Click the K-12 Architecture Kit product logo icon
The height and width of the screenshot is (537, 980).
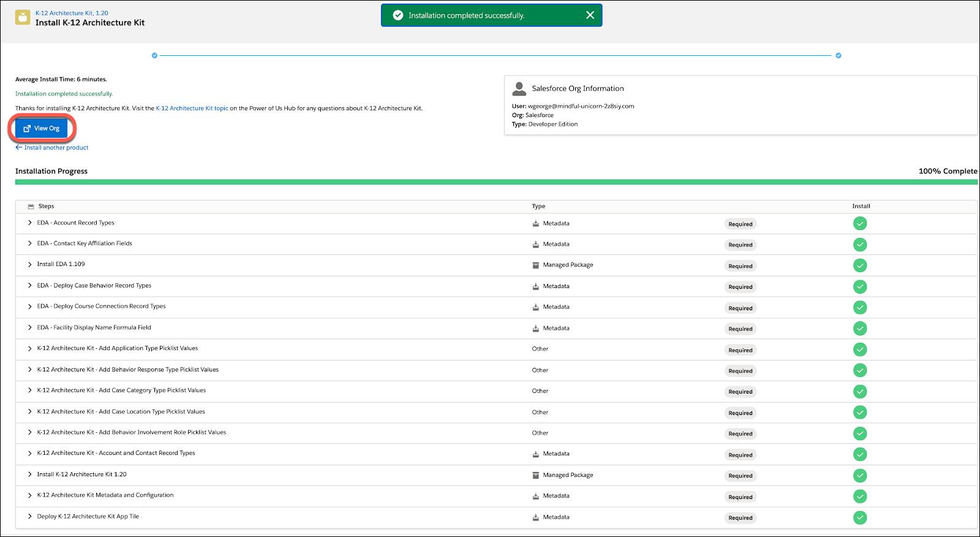tap(23, 18)
